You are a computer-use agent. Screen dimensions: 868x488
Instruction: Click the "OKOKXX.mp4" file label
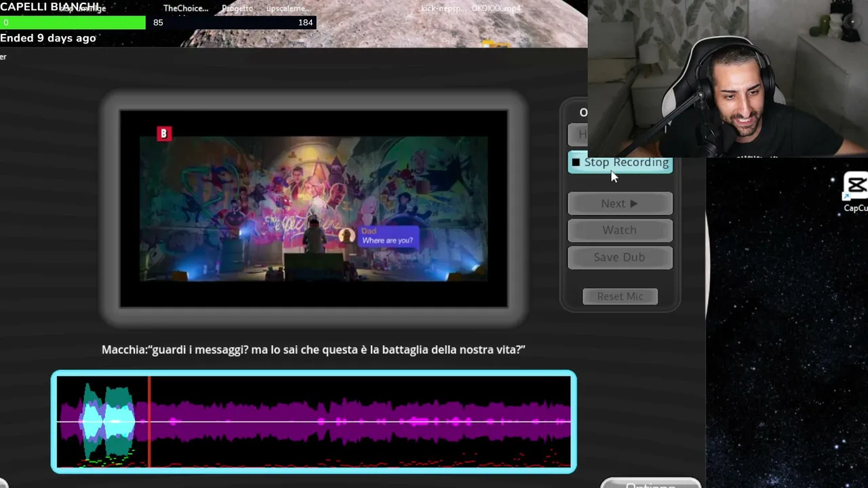pos(496,8)
